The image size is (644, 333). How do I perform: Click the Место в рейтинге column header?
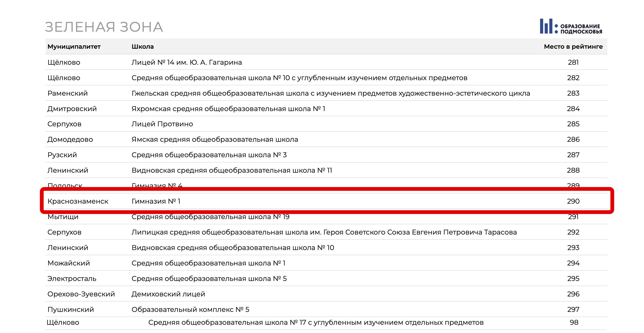[x=573, y=47]
